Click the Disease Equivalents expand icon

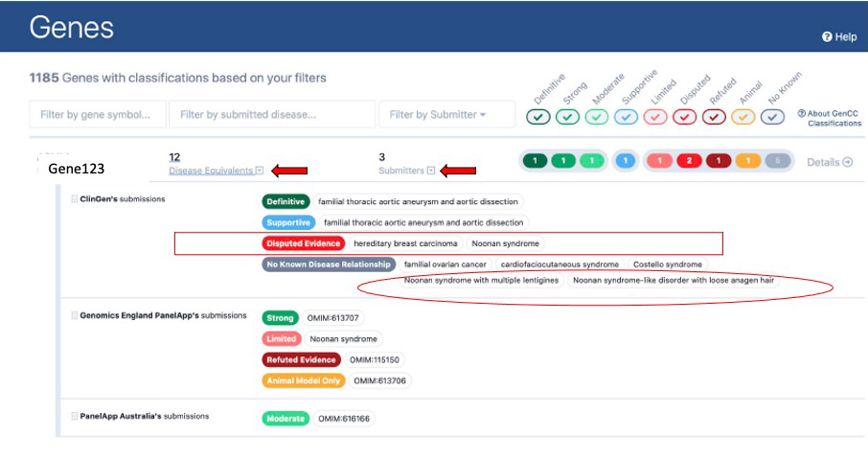(260, 171)
